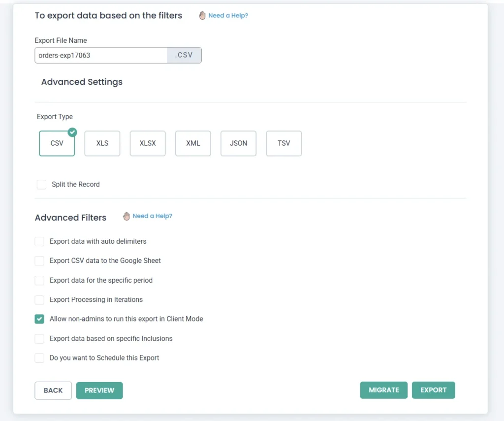Enable Export CSV data to Google Sheet
Screen dimensions: 504x421
coord(39,261)
